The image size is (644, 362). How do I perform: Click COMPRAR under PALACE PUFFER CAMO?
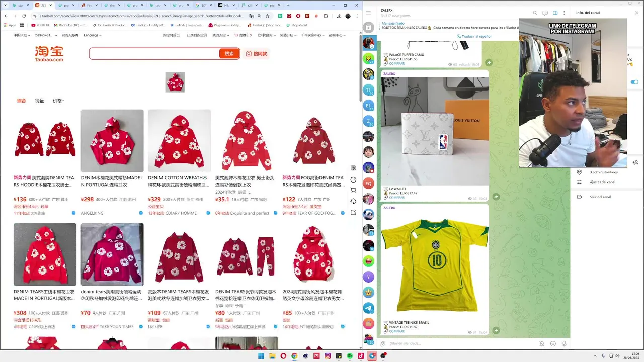coord(396,63)
